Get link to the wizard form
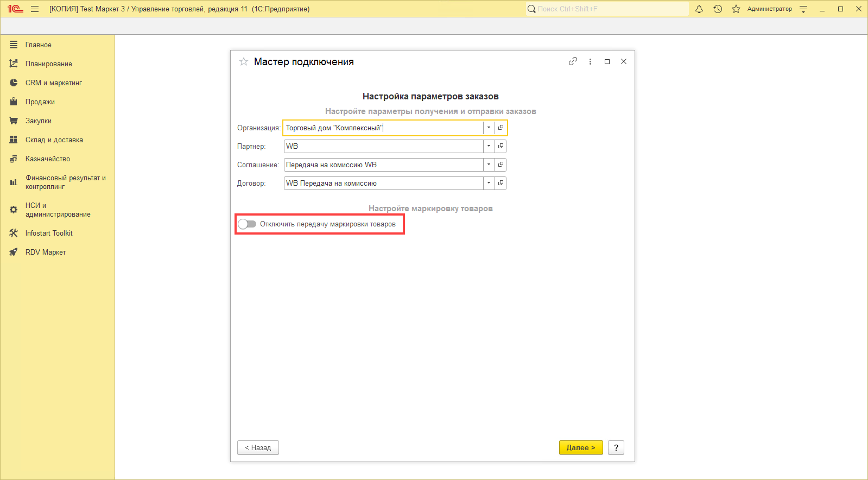This screenshot has height=480, width=868. pos(573,61)
